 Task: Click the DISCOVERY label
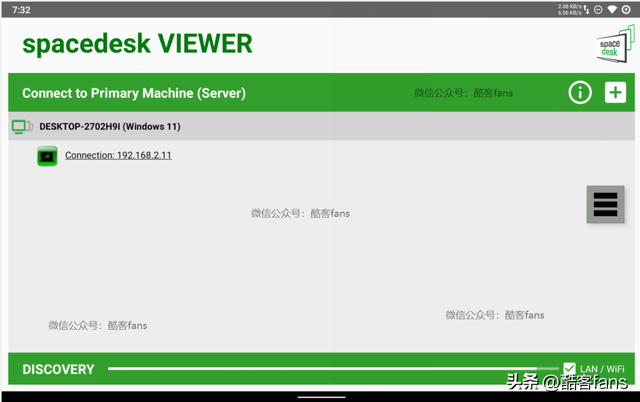click(58, 369)
